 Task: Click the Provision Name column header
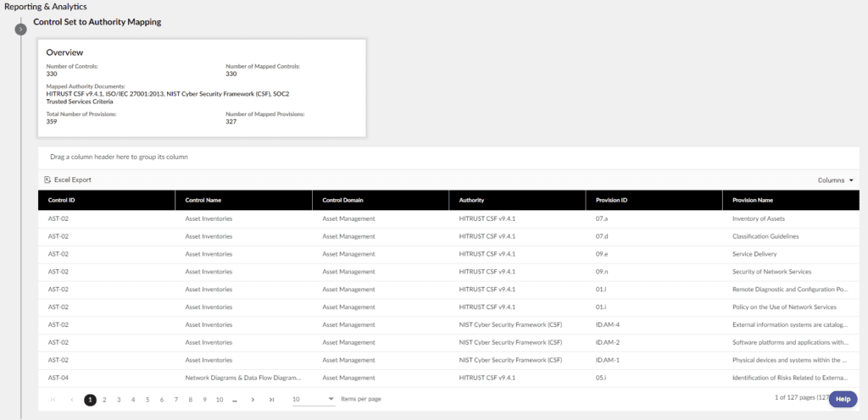coord(753,201)
